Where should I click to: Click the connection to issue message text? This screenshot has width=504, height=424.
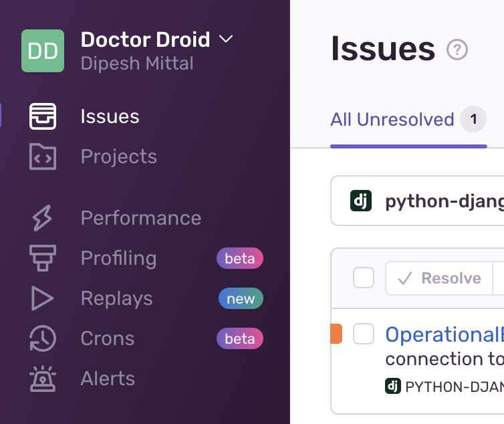[x=445, y=359]
